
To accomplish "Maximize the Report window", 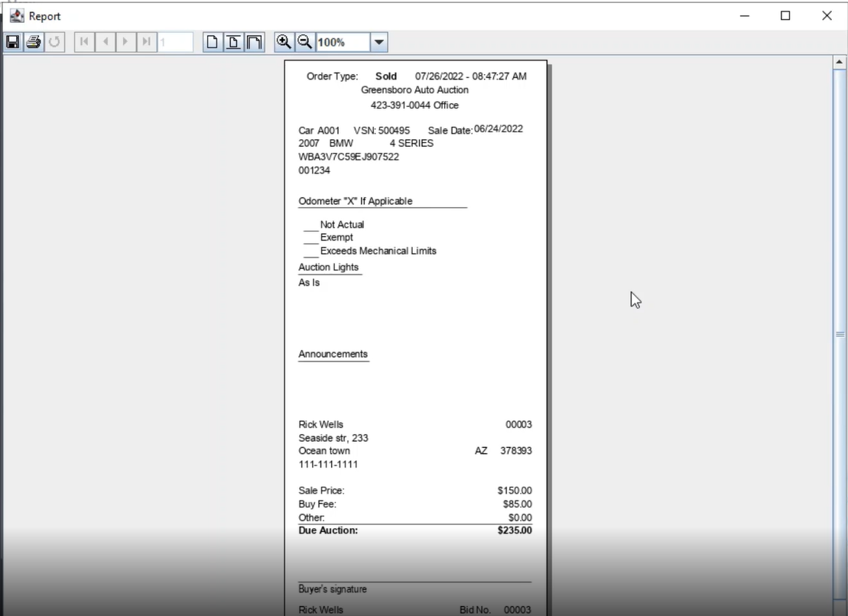I will pos(785,15).
